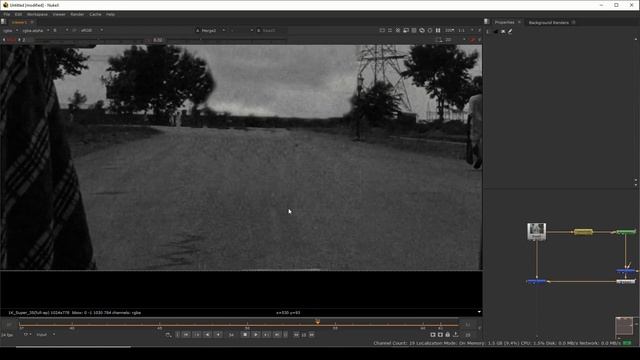Click the Channel Count status bar text
640x360 pixels.
pos(395,343)
